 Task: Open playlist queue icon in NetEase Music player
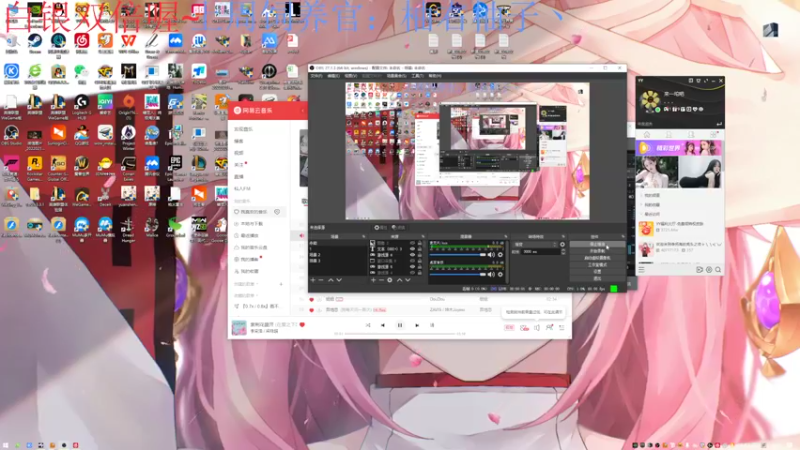pyautogui.click(x=562, y=327)
